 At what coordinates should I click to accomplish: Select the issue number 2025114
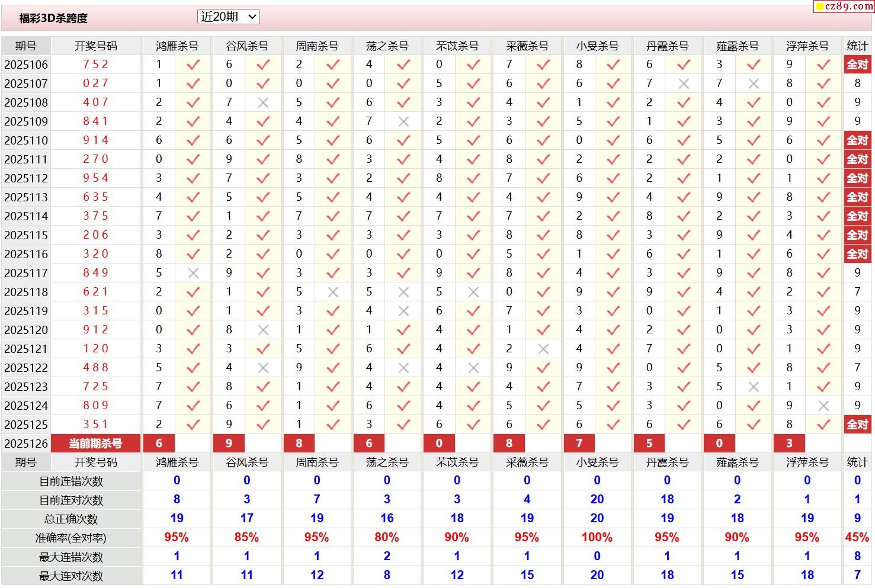(26, 216)
